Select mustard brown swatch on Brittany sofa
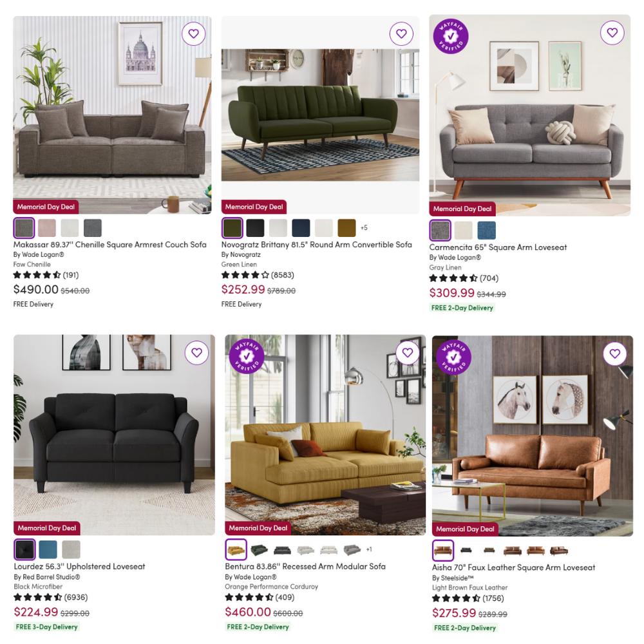This screenshot has height=644, width=644. click(346, 228)
